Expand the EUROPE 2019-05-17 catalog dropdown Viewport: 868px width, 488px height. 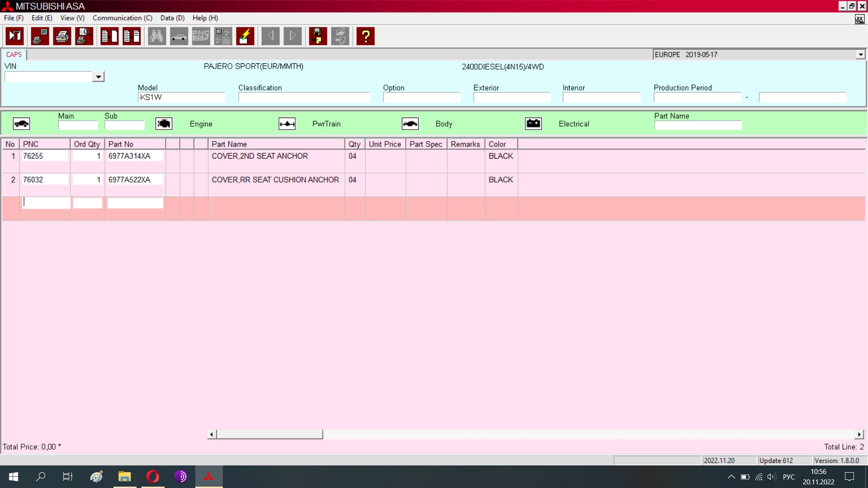860,55
